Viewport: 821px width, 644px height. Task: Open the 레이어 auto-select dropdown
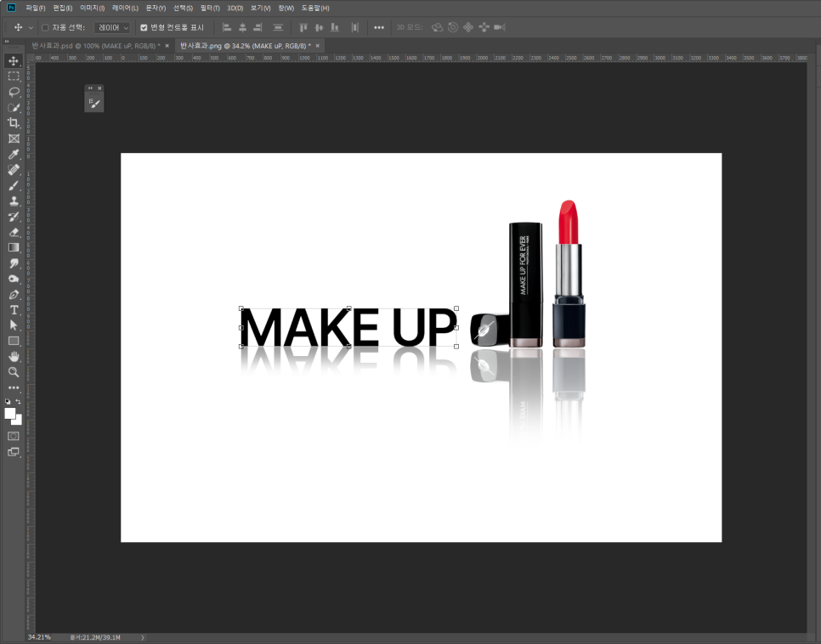113,27
